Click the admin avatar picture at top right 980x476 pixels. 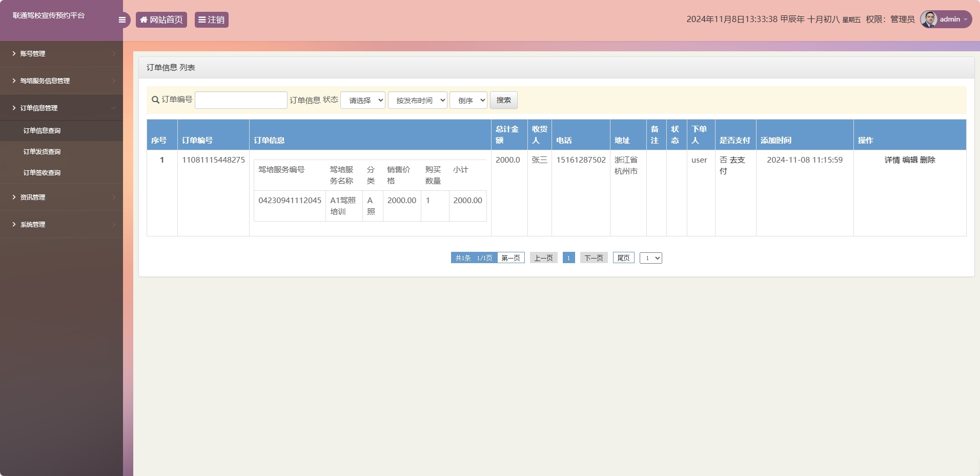928,19
